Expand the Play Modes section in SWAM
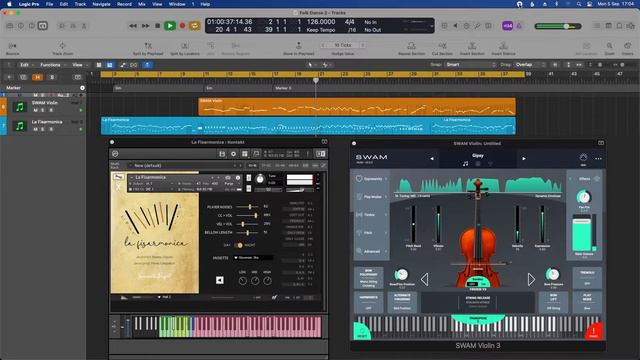Screen dimensions: 640x360 371,197
